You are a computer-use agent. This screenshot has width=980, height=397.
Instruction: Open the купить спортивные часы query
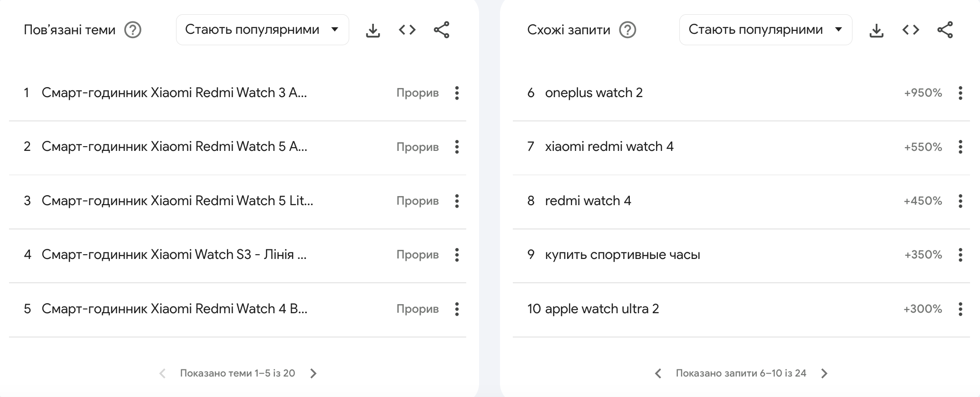pyautogui.click(x=623, y=255)
